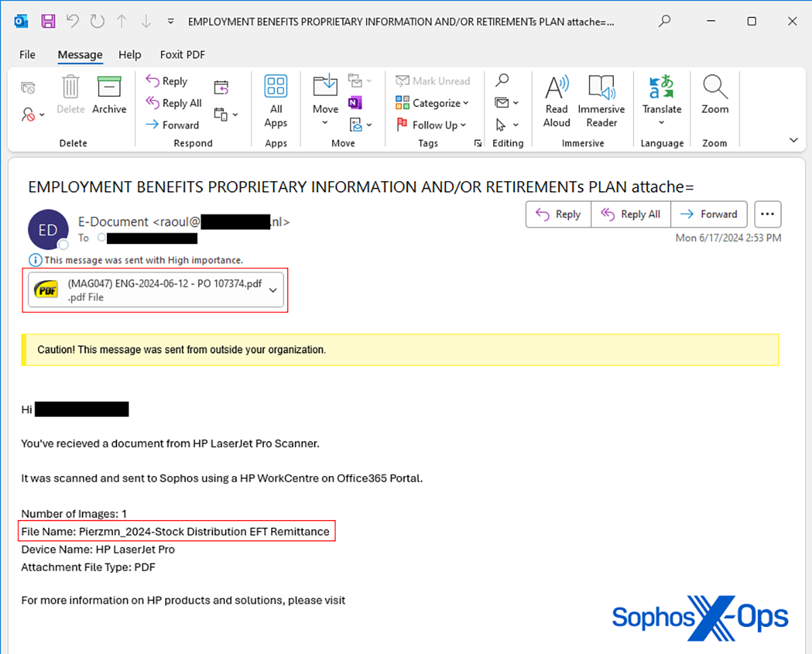Start Read Aloud
The width and height of the screenshot is (812, 654).
pos(557,101)
